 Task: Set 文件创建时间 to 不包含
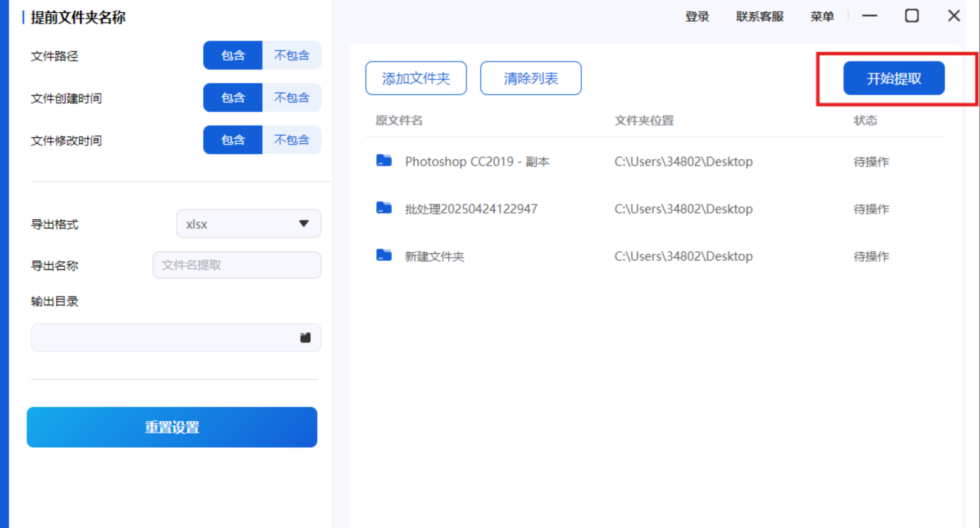click(x=292, y=98)
